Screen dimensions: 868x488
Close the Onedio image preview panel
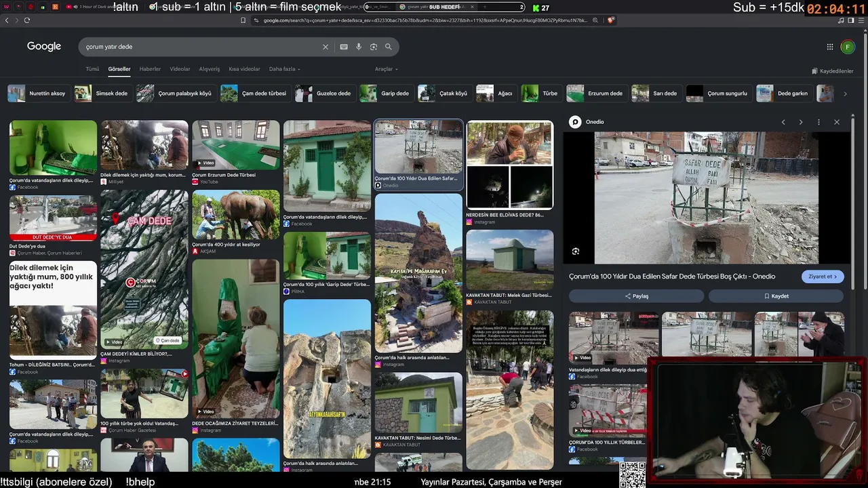(837, 122)
